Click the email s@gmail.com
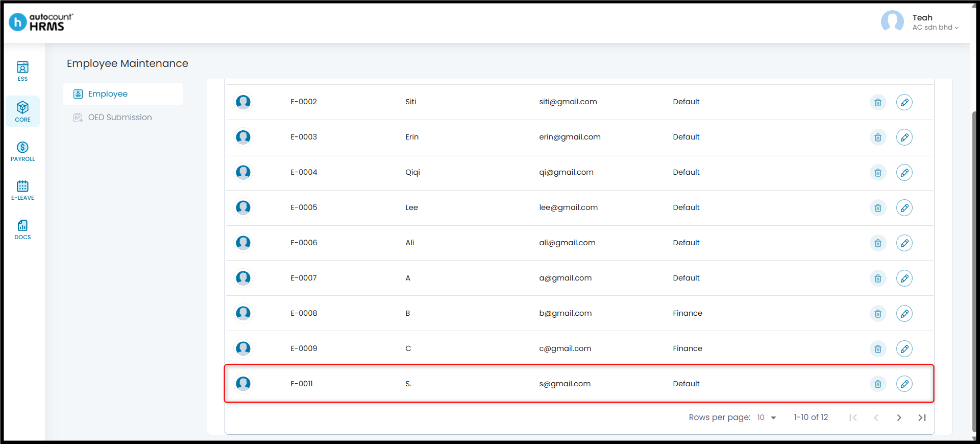980x444 pixels. coord(565,384)
